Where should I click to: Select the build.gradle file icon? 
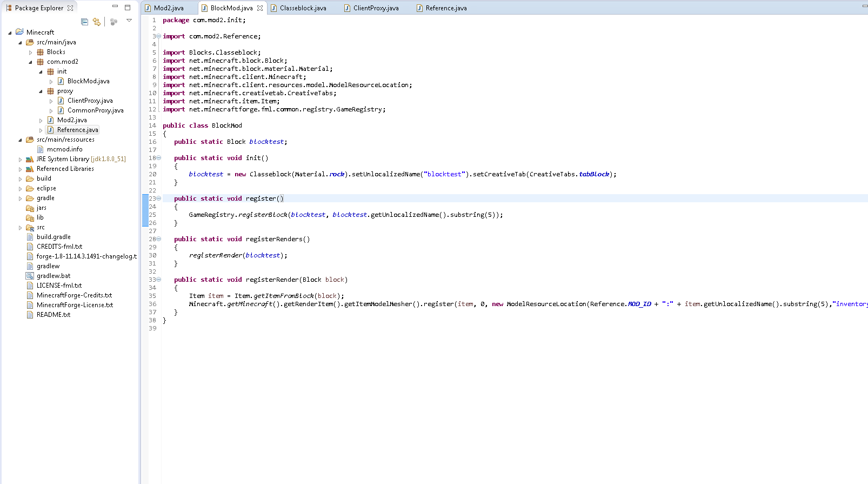(x=30, y=237)
